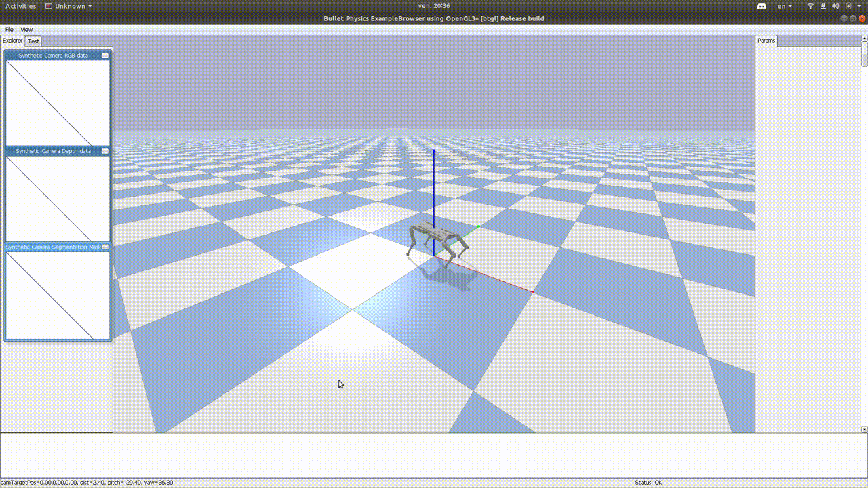Click minimize icon on Synthetic Camera Depth data
The image size is (868, 488).
tap(105, 151)
